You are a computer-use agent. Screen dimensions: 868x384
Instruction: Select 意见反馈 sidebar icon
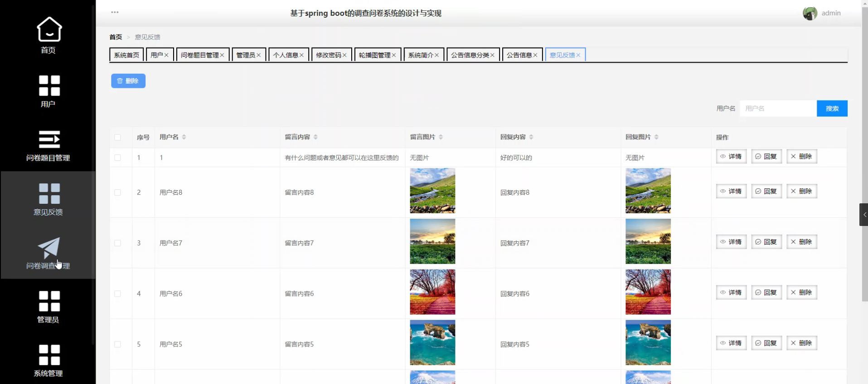49,193
